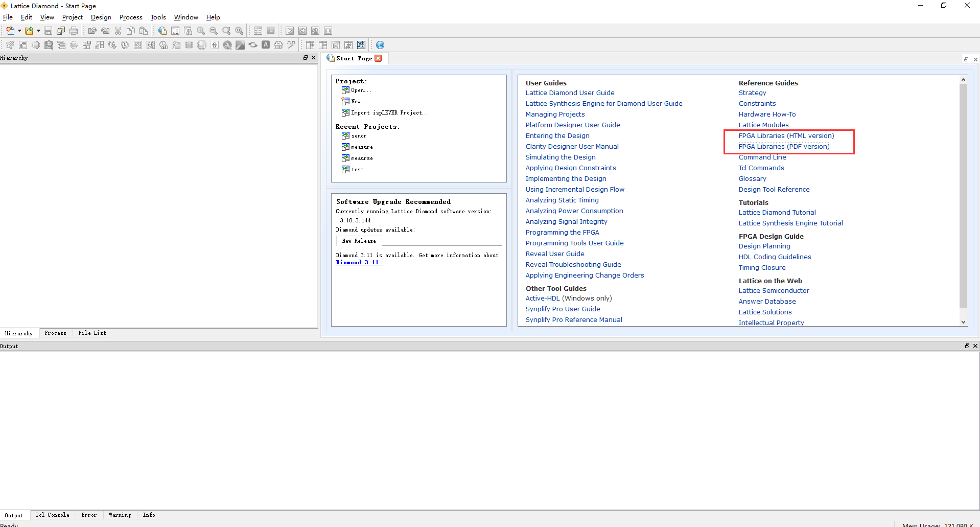Open the Tcl Commands reference link
This screenshot has height=527, width=980.
tap(761, 168)
